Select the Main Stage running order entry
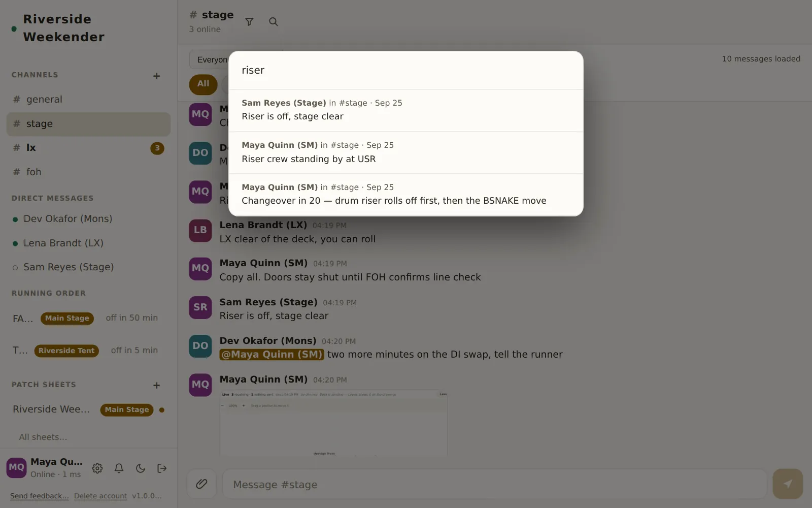 (x=88, y=319)
